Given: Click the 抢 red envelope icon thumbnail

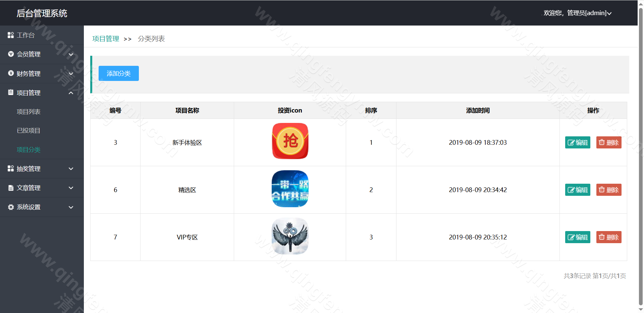Looking at the screenshot, I should (290, 141).
